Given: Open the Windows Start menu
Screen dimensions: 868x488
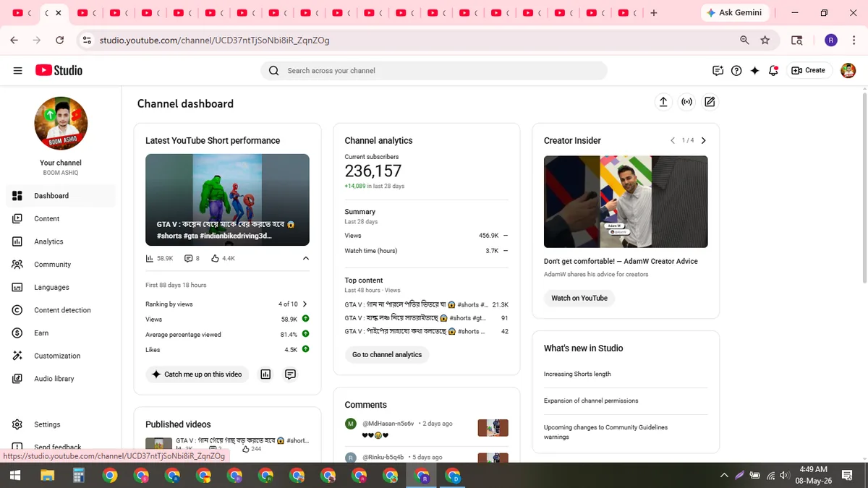Looking at the screenshot, I should tap(15, 475).
